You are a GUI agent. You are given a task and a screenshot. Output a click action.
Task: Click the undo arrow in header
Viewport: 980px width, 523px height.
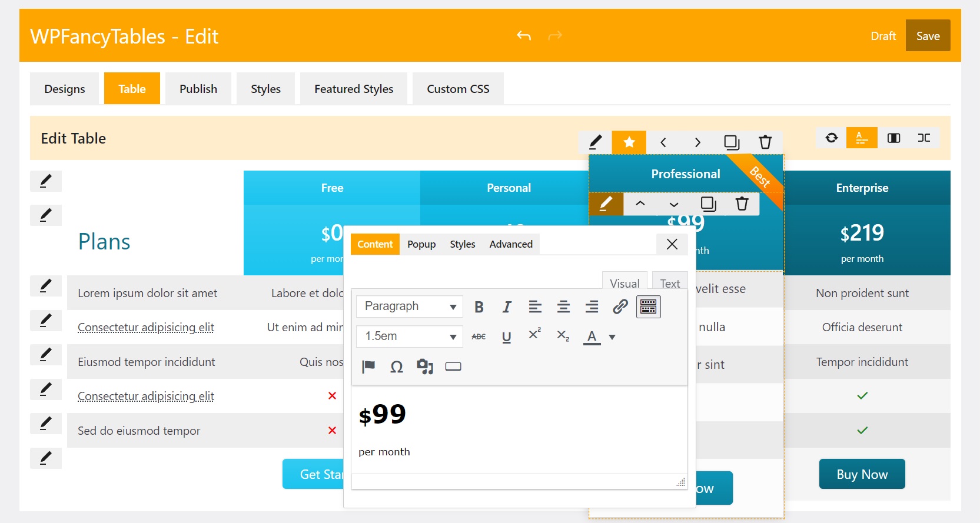tap(524, 36)
